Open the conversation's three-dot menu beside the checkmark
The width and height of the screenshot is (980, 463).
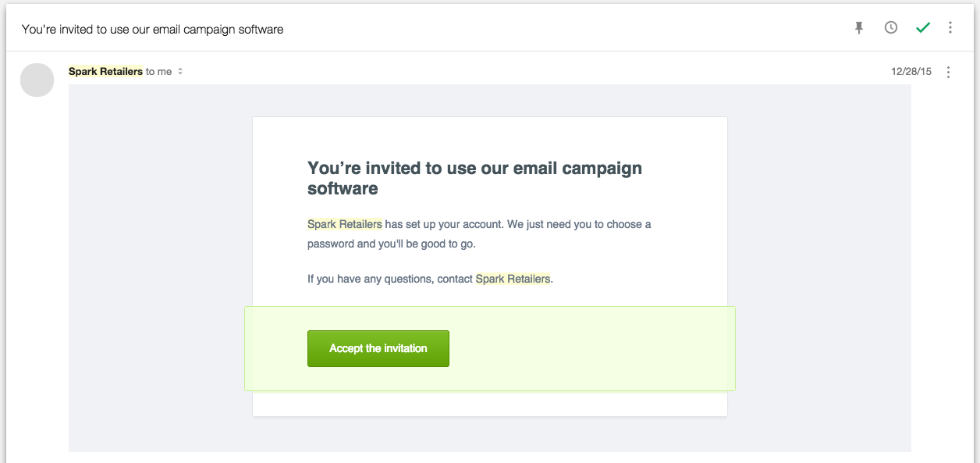[x=950, y=28]
